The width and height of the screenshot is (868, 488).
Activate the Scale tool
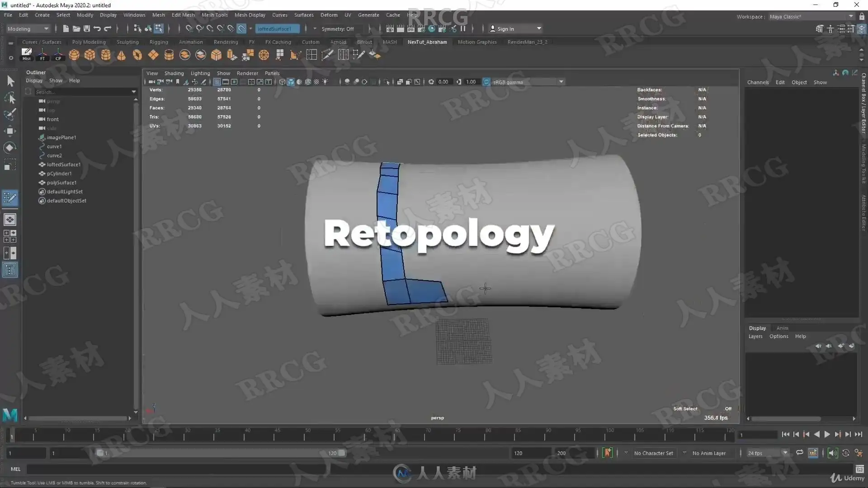click(10, 164)
